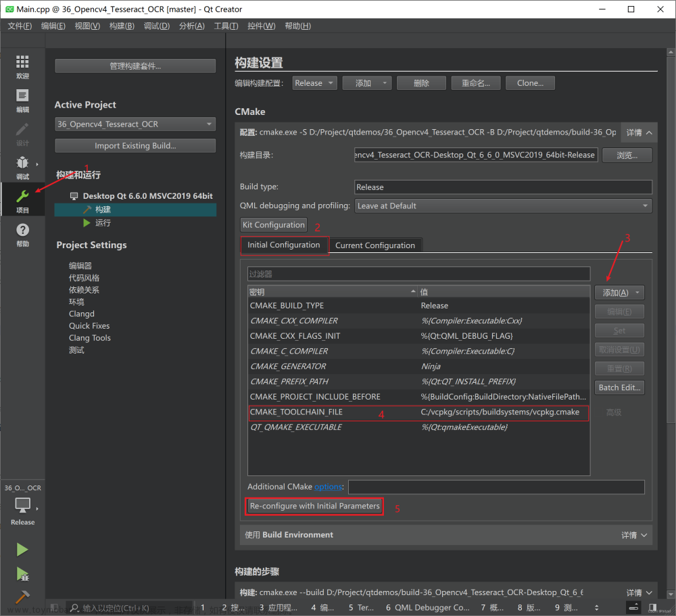
Task: Open the Help (帮助) mode
Action: pyautogui.click(x=22, y=235)
